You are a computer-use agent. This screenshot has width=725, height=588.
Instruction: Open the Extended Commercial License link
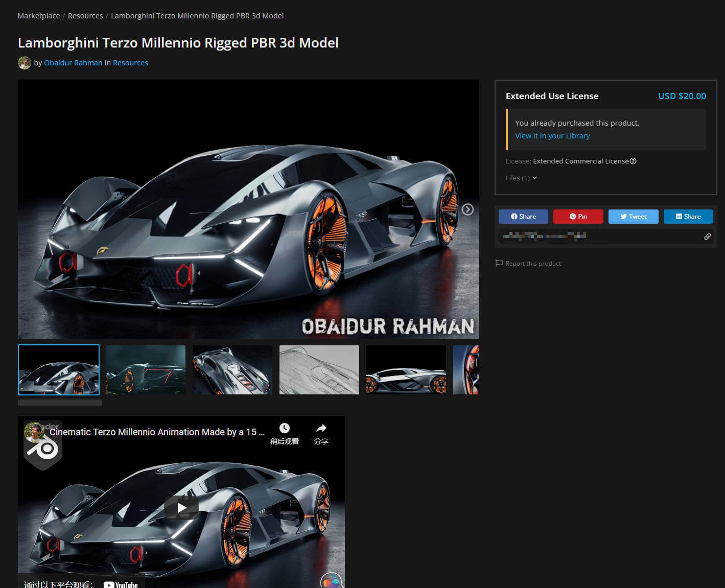click(580, 161)
